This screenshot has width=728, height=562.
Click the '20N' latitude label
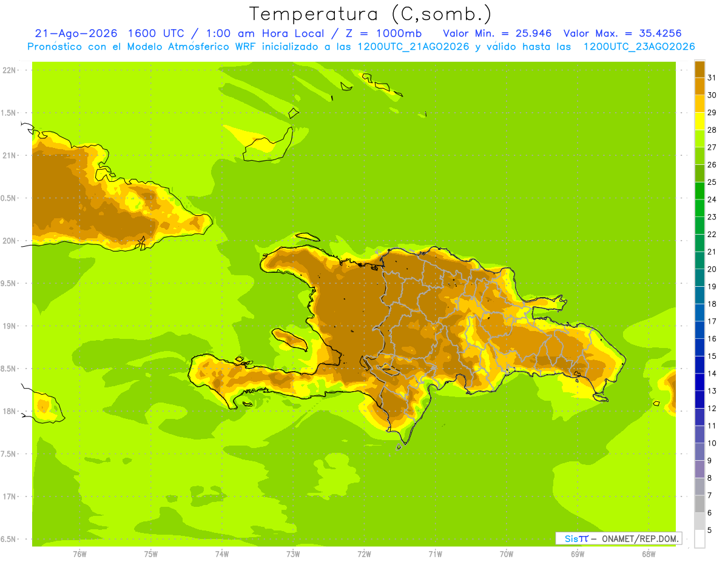10,241
